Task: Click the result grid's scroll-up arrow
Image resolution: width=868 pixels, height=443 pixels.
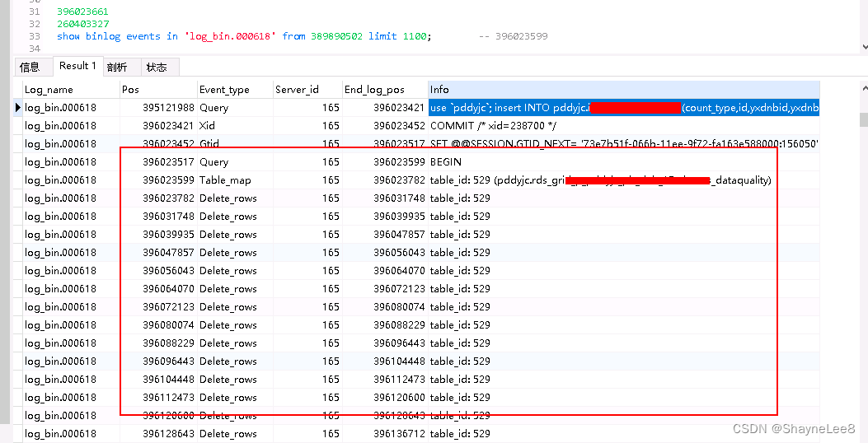Action: pyautogui.click(x=864, y=88)
